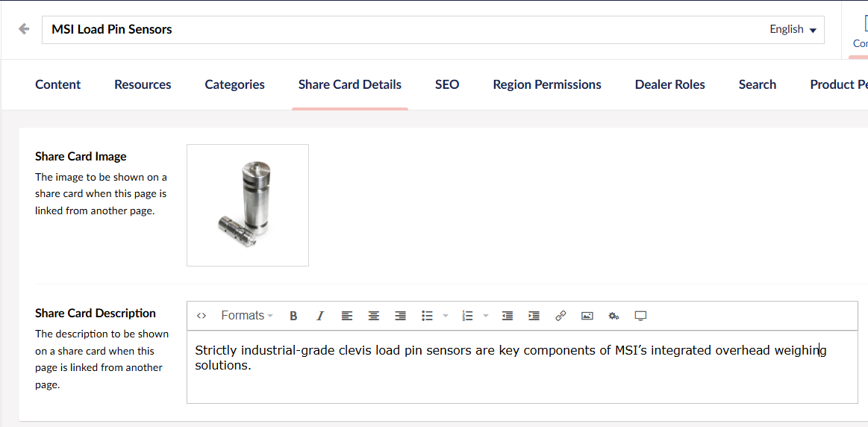Toggle bold formatting
Screen dimensions: 868x427
coord(293,316)
